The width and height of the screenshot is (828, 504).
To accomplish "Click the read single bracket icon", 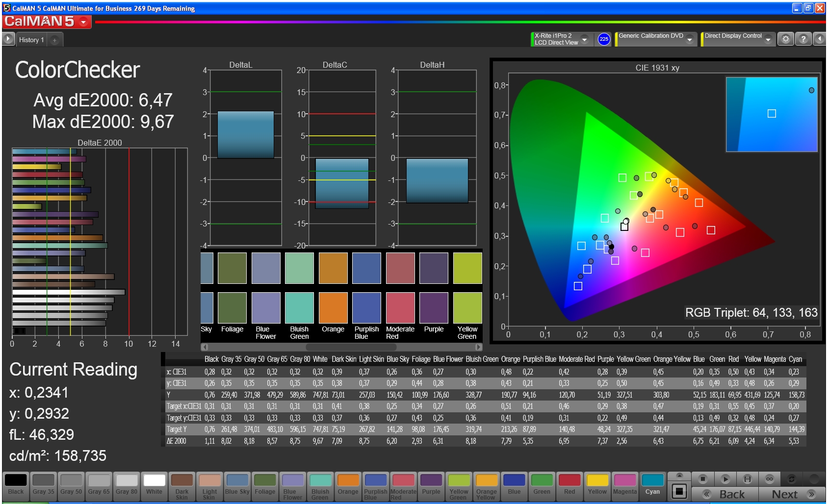I will 748,479.
